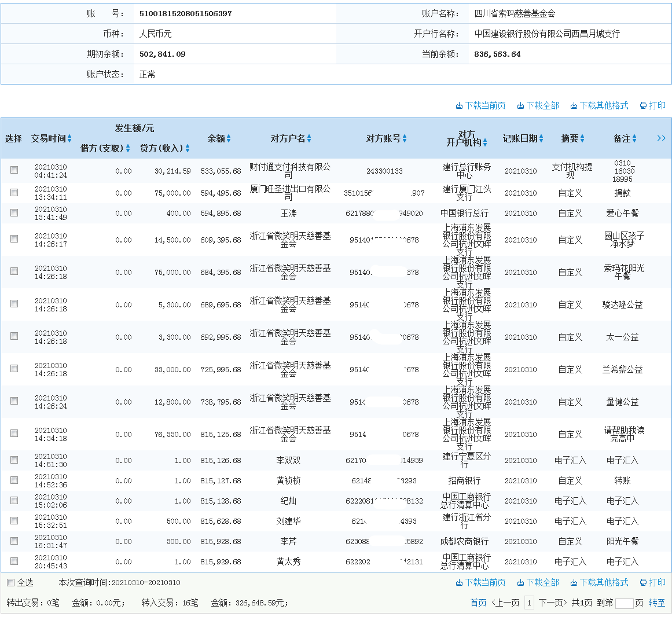Select the checkbox on the 王涛 transaction row
The image size is (672, 617).
click(14, 212)
